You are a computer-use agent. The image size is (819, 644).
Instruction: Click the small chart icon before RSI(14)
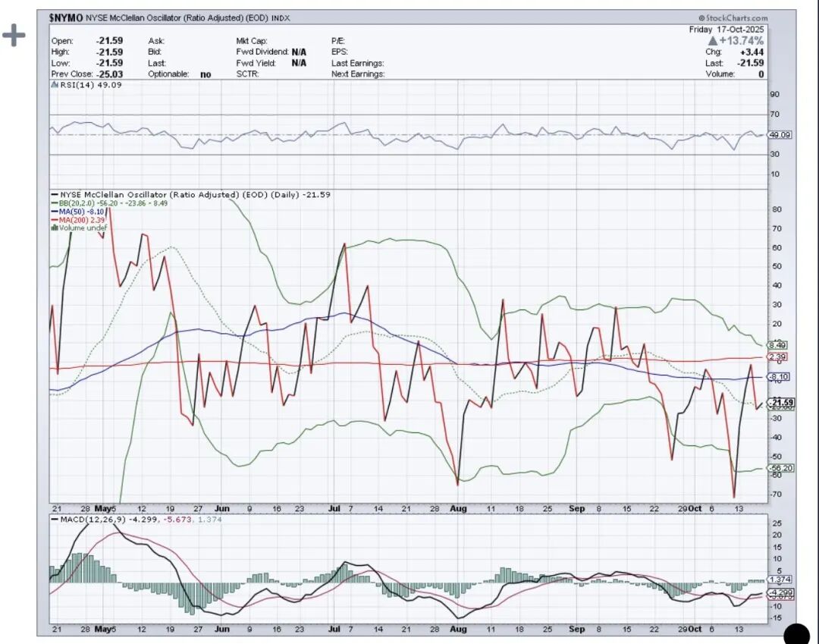[x=55, y=85]
